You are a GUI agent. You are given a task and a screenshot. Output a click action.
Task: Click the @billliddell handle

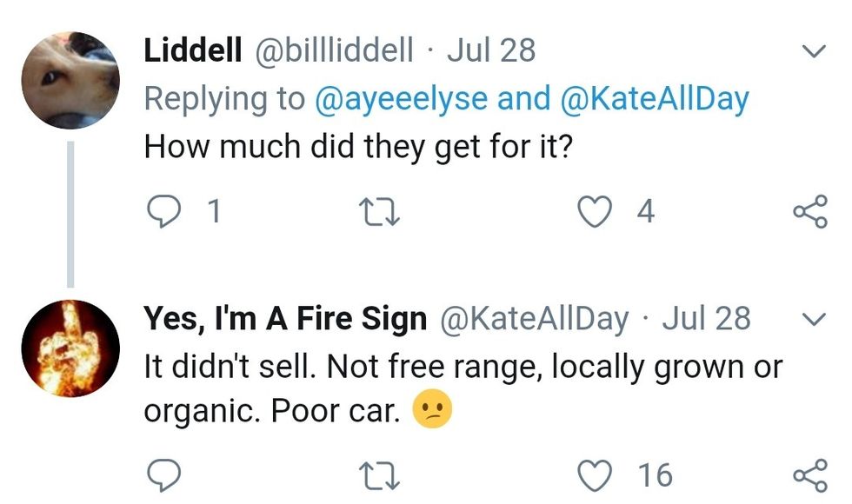click(333, 50)
